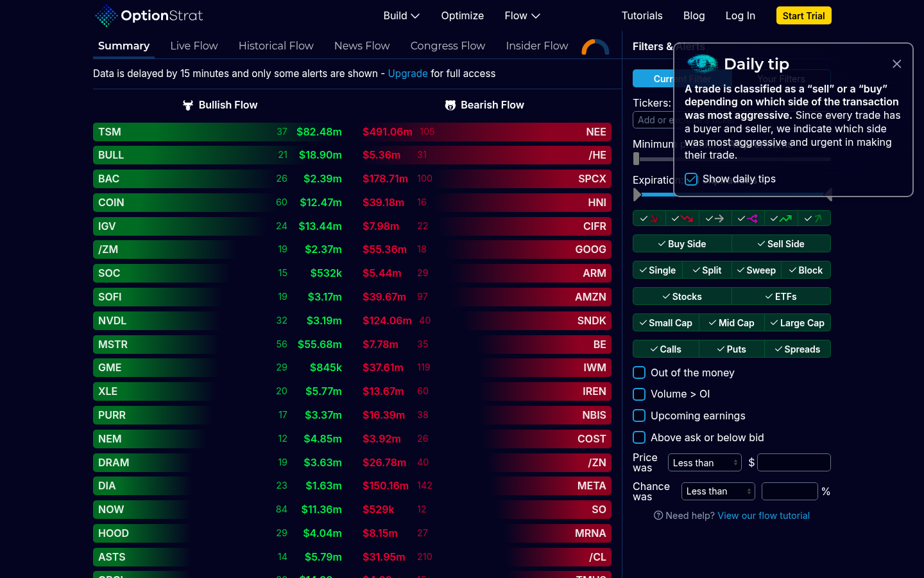The width and height of the screenshot is (924, 578).
Task: Toggle the dark green up-arrow sentiment filter
Action: tap(814, 218)
